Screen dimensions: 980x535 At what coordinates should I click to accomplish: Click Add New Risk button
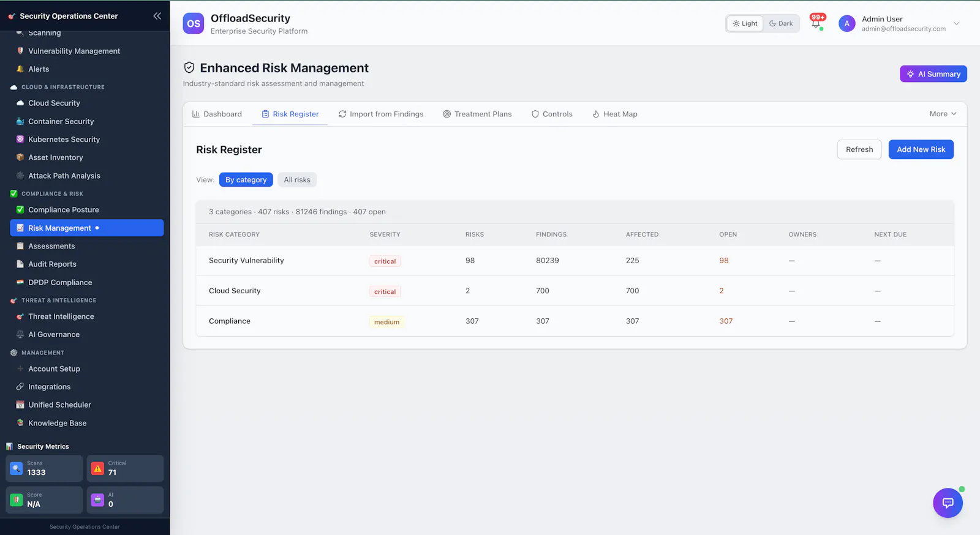[921, 149]
